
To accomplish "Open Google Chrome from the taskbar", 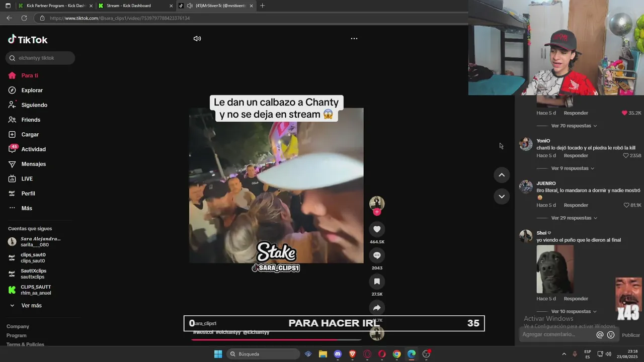I will (x=397, y=354).
